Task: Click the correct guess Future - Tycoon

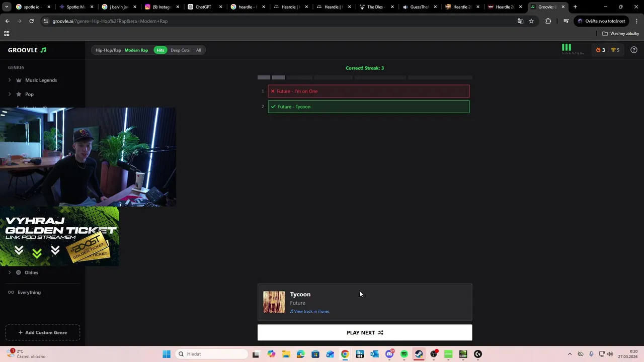Action: tap(369, 107)
